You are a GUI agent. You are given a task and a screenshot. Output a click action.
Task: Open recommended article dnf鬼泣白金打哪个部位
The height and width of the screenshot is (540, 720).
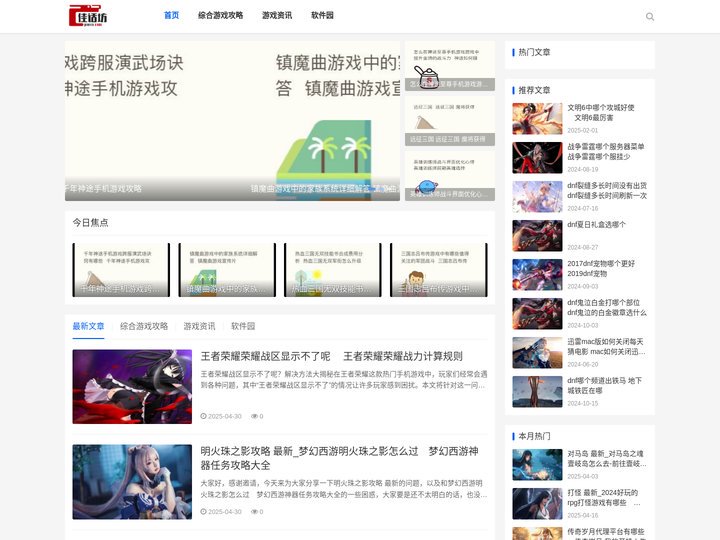coord(607,308)
